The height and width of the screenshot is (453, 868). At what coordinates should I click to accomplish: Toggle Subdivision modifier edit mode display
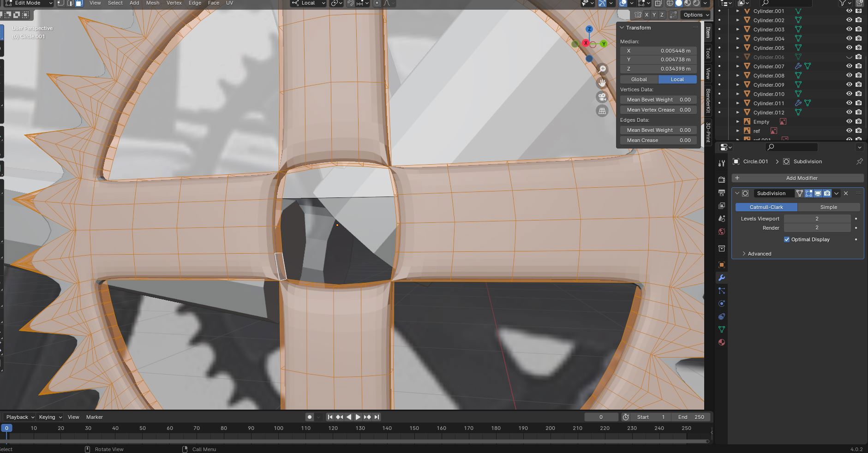808,193
